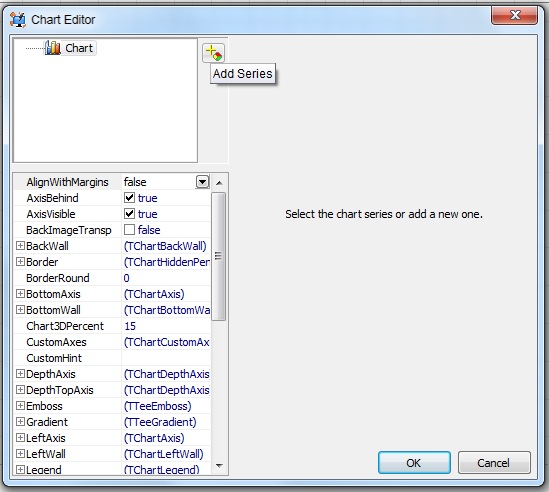Click the (TChartBackWall) value

pyautogui.click(x=165, y=246)
